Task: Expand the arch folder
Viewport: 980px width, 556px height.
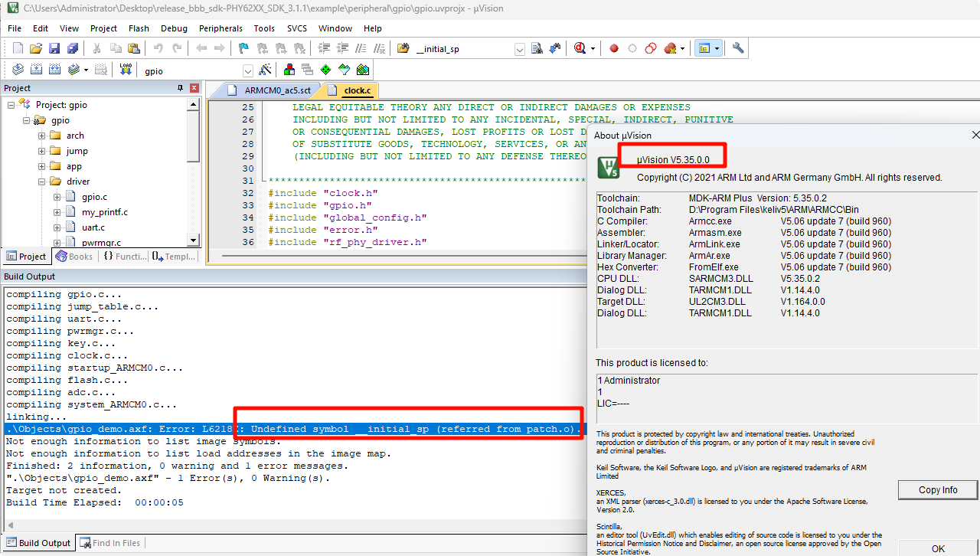Action: point(42,136)
